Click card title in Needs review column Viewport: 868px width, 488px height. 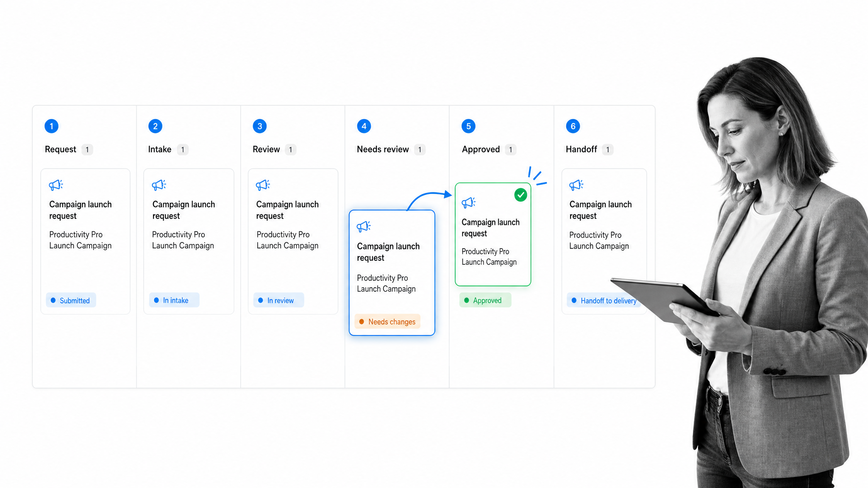(388, 252)
